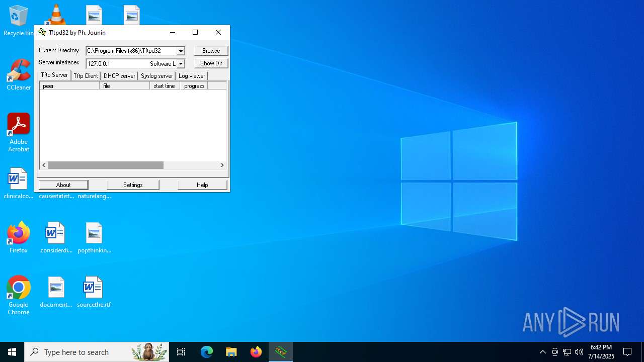
Task: Switch to the Tftp Client tab
Action: (86, 76)
